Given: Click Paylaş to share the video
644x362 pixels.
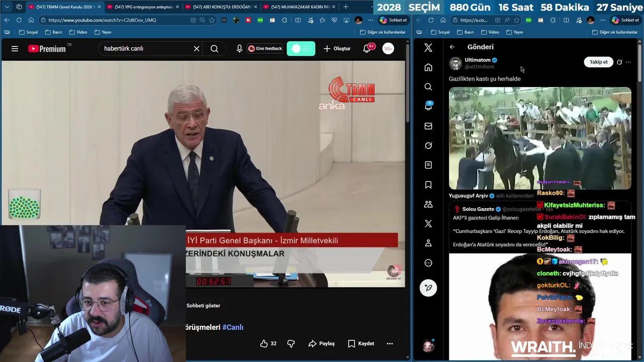Looking at the screenshot, I should 321,343.
